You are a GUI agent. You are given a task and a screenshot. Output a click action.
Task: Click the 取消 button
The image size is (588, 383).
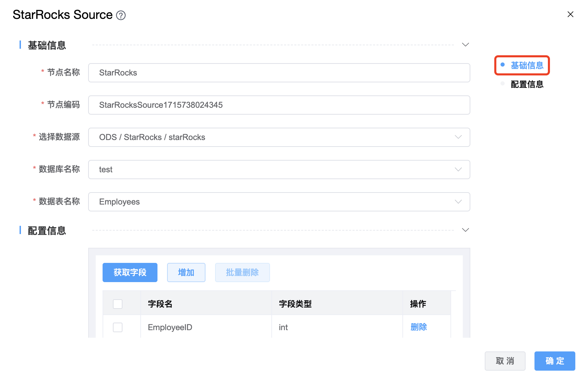[x=505, y=361]
